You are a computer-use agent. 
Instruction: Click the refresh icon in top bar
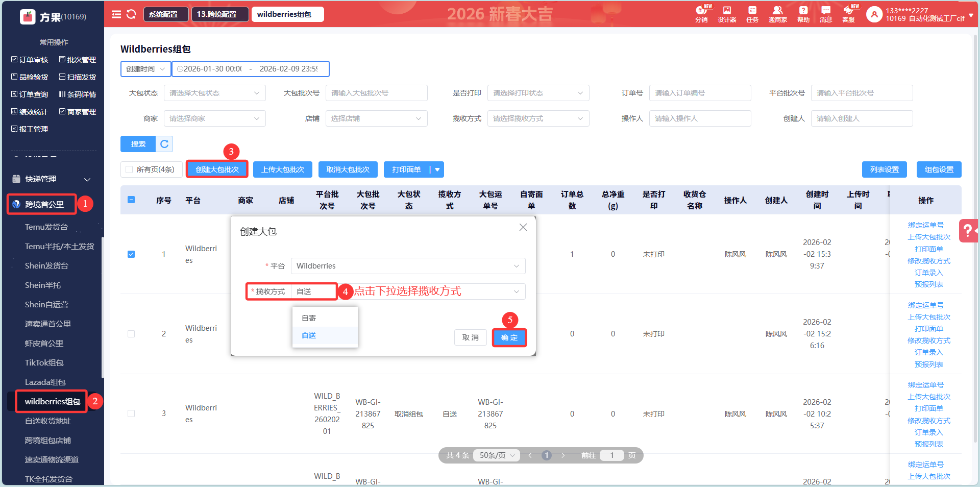pos(131,14)
